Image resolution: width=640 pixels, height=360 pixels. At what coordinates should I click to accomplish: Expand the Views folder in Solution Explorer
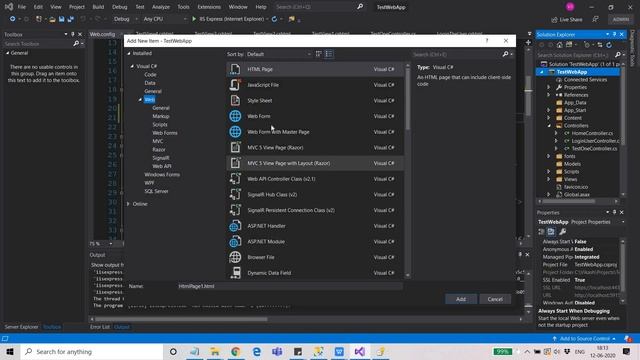549,179
